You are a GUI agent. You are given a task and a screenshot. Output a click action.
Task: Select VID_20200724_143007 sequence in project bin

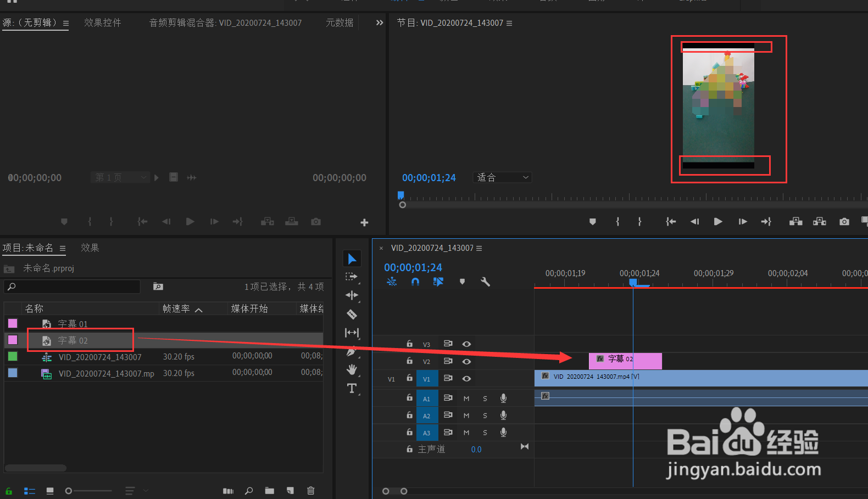click(100, 357)
